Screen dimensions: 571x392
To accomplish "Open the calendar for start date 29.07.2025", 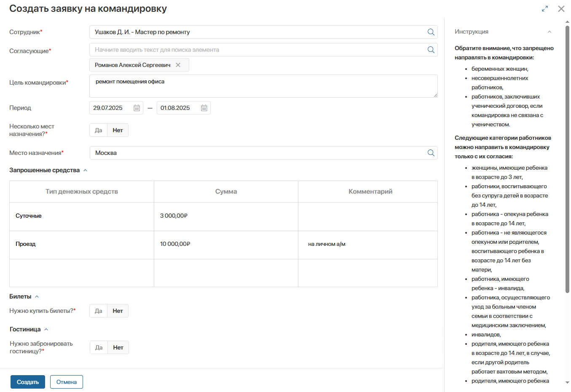I will (137, 108).
